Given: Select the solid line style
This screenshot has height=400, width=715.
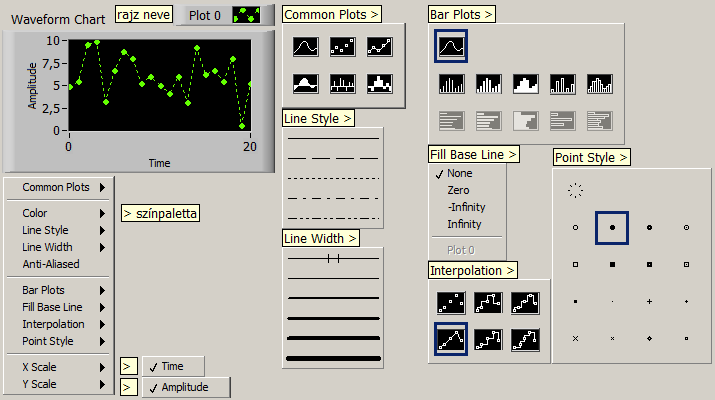Looking at the screenshot, I should 333,138.
